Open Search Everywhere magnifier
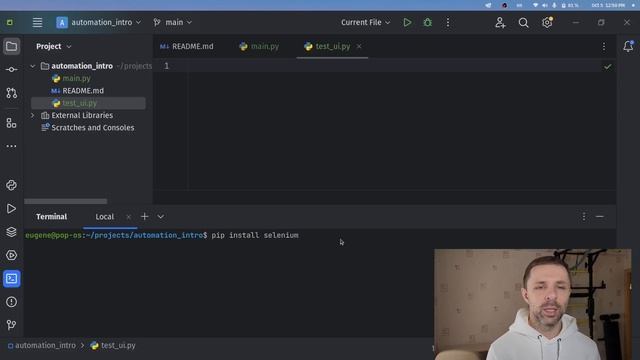640x360 pixels. pos(523,22)
